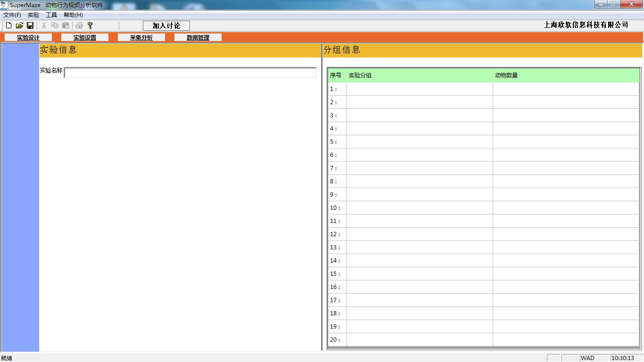Click the 实验分组 cell in row 5
The height and width of the screenshot is (362, 644).
tap(420, 142)
